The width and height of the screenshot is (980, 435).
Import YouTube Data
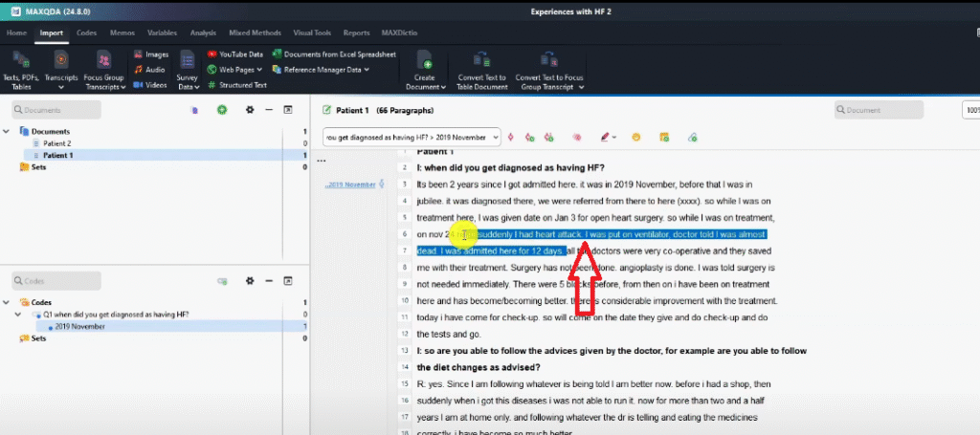point(235,54)
